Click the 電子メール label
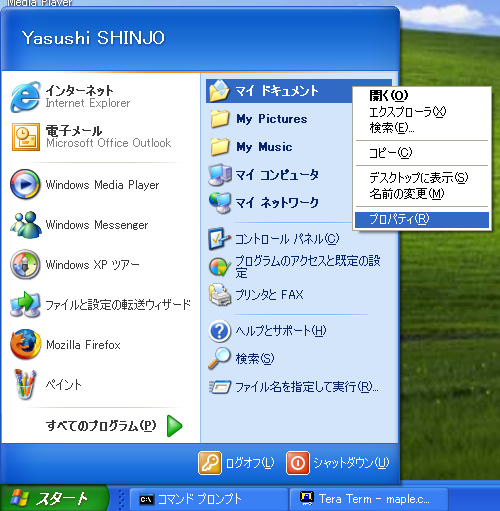500x511 pixels. [x=74, y=130]
